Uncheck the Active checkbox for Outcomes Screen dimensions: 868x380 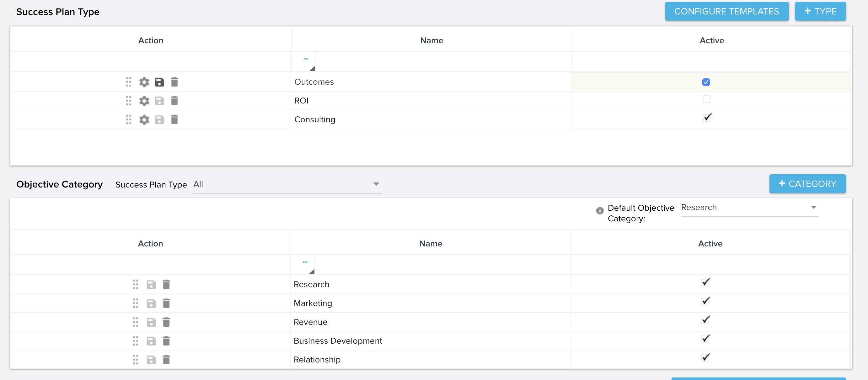pos(706,82)
